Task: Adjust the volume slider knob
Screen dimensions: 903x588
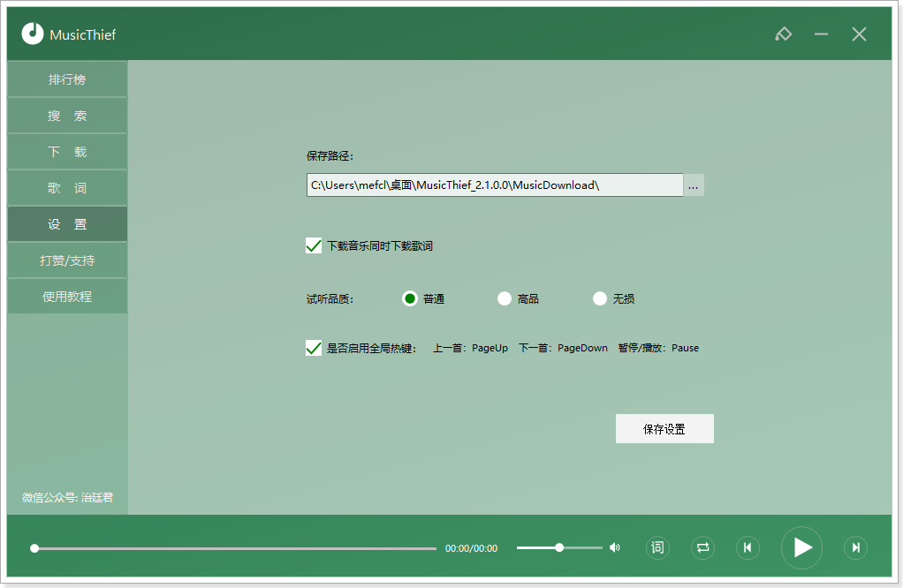Action: (559, 547)
